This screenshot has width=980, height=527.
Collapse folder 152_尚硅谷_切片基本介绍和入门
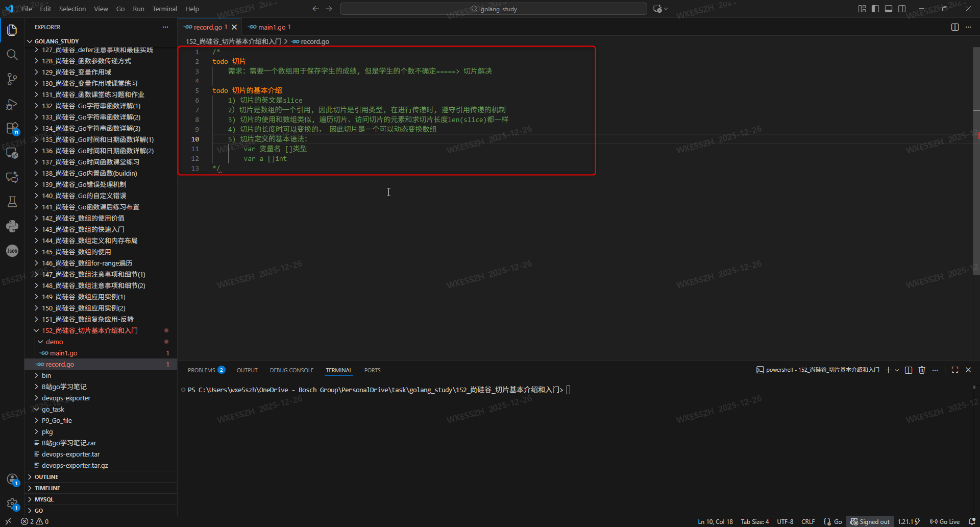[x=90, y=330]
